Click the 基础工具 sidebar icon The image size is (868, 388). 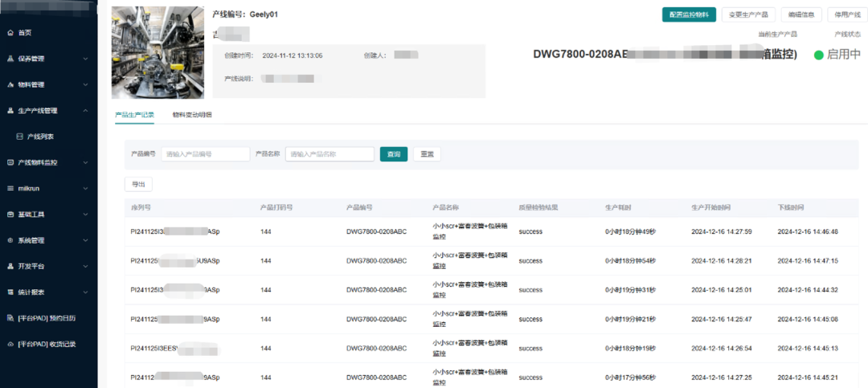10,214
